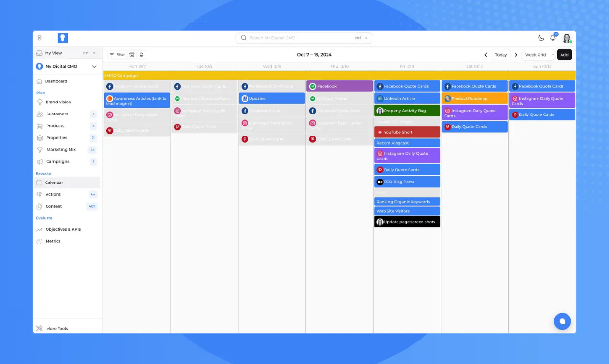609x364 pixels.
Task: Open Monday's faded Facebook Quote Cards event
Action: 137,87
